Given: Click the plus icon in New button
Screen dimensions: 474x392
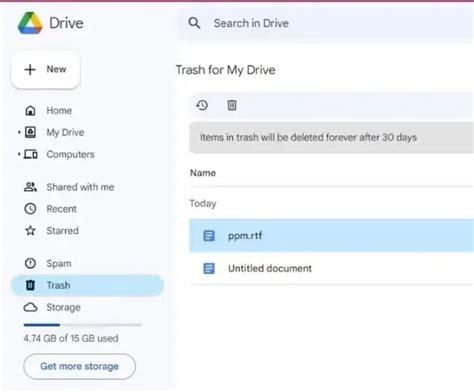Looking at the screenshot, I should [x=30, y=69].
